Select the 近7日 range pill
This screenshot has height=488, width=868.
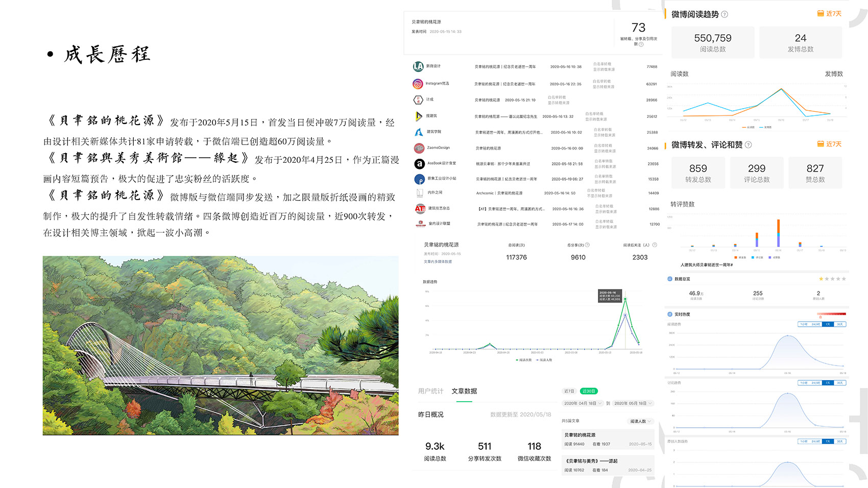click(x=569, y=392)
